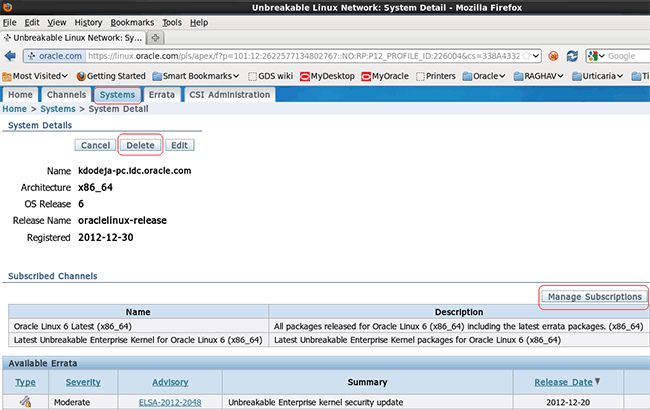The image size is (650, 410).
Task: Open the Oracle bookmarks folder
Action: pos(484,76)
